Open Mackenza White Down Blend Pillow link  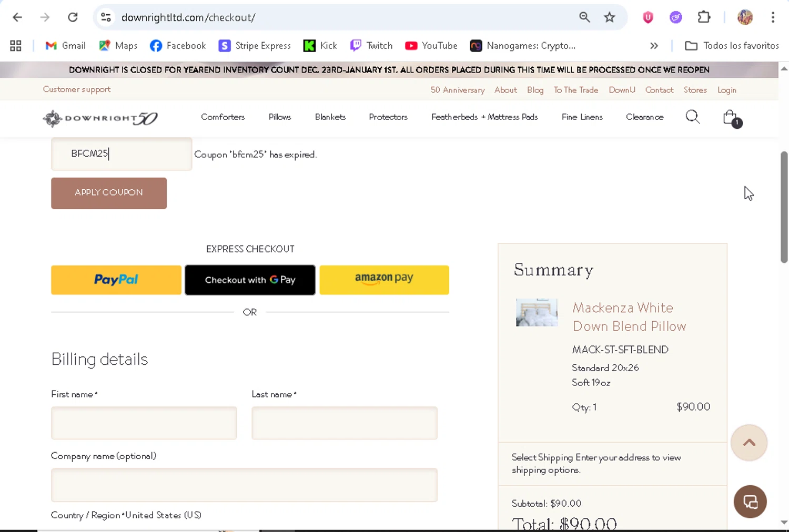pyautogui.click(x=629, y=317)
